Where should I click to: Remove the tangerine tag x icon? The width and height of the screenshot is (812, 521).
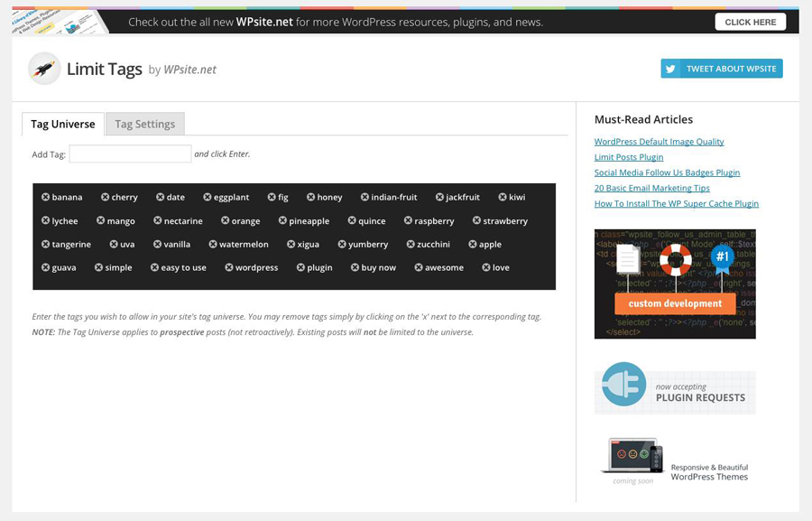click(x=46, y=244)
